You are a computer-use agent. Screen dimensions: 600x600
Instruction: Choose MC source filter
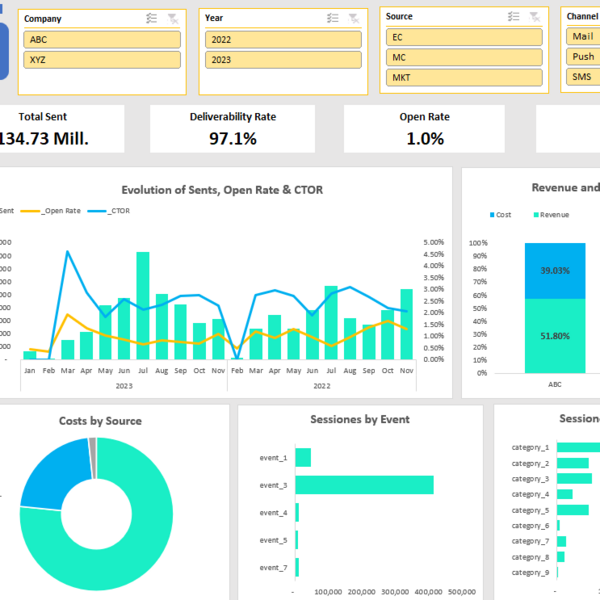point(464,58)
